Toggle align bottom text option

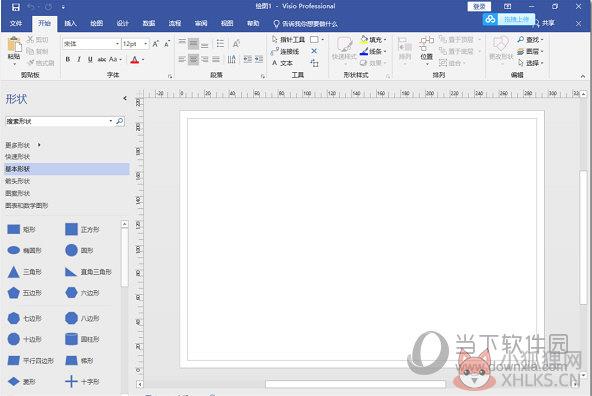point(205,44)
